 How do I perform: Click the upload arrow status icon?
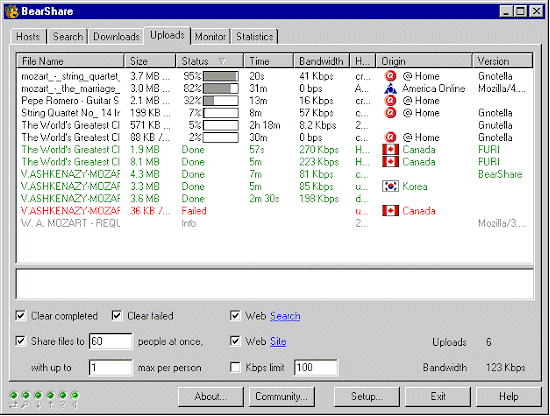pos(51,405)
